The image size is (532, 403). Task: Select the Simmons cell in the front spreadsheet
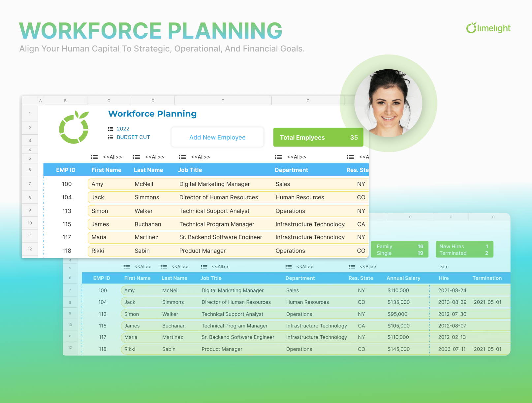[147, 197]
